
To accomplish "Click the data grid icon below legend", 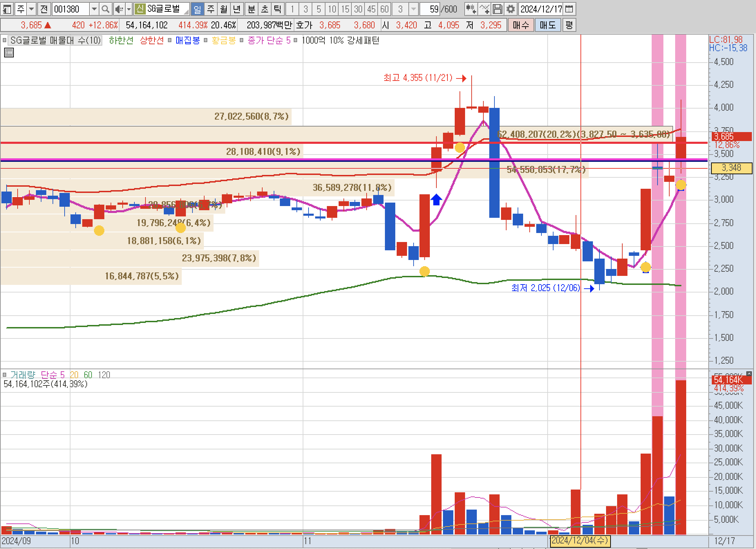I will coord(9,53).
